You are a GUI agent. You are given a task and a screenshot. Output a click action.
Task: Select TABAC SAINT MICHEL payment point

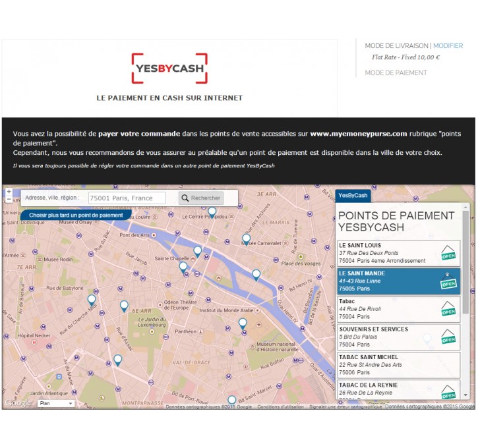398,365
